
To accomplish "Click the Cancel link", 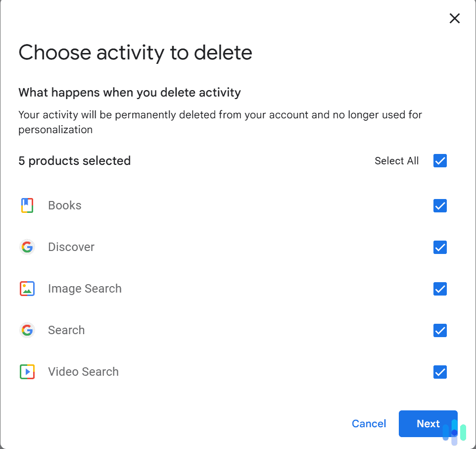I will click(x=369, y=423).
